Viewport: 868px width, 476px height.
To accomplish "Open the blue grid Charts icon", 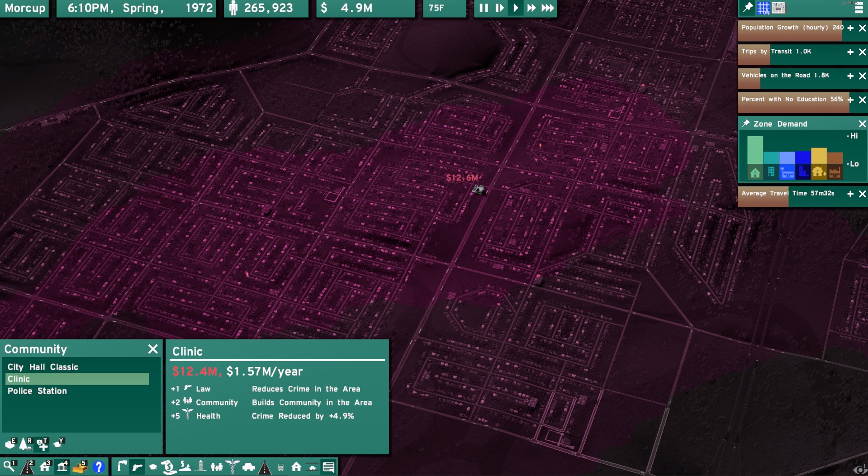I will [x=763, y=8].
